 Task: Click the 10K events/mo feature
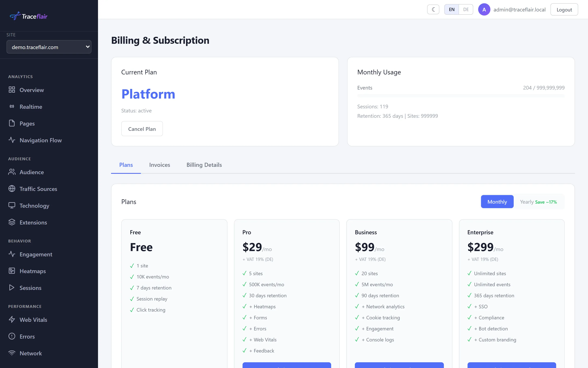153,277
